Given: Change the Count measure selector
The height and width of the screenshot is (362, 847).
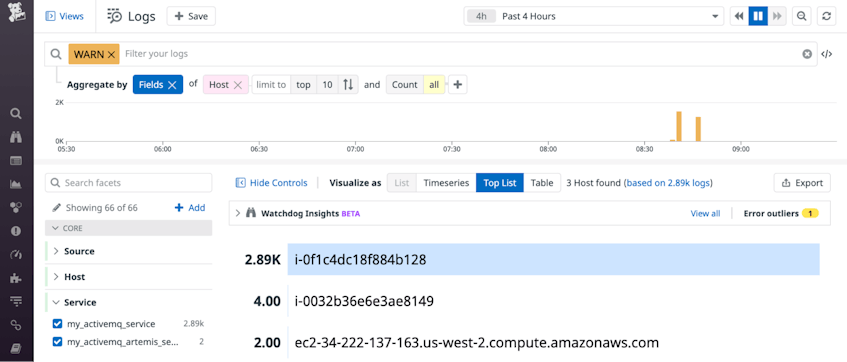Looking at the screenshot, I should 405,85.
